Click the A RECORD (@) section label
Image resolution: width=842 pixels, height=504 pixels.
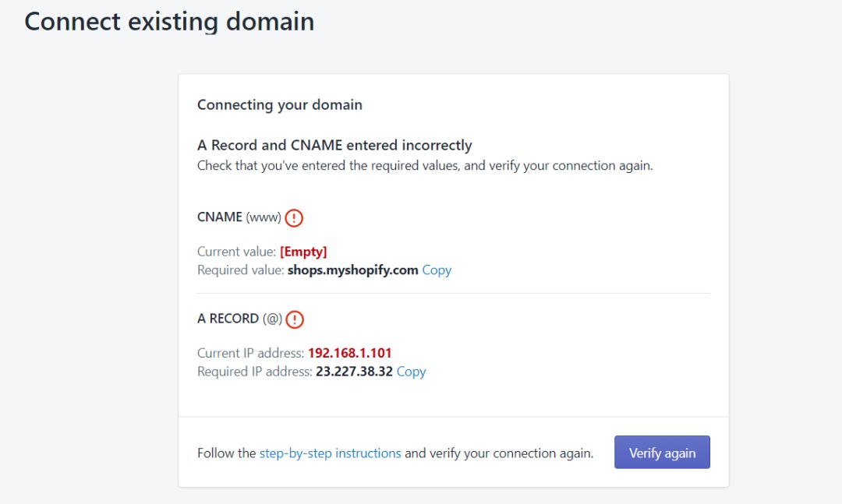coord(239,319)
